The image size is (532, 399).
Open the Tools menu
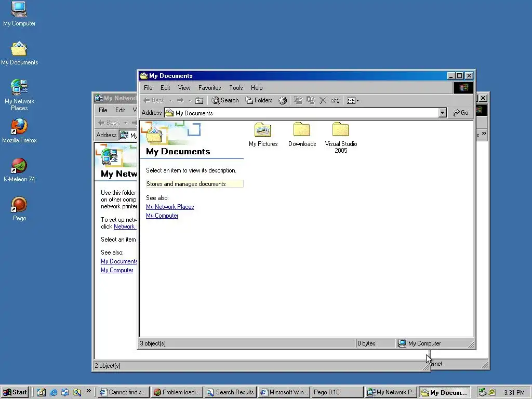(236, 88)
